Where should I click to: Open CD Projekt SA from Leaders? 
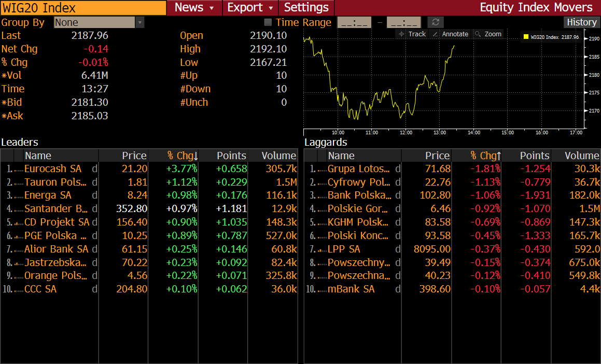(x=57, y=222)
